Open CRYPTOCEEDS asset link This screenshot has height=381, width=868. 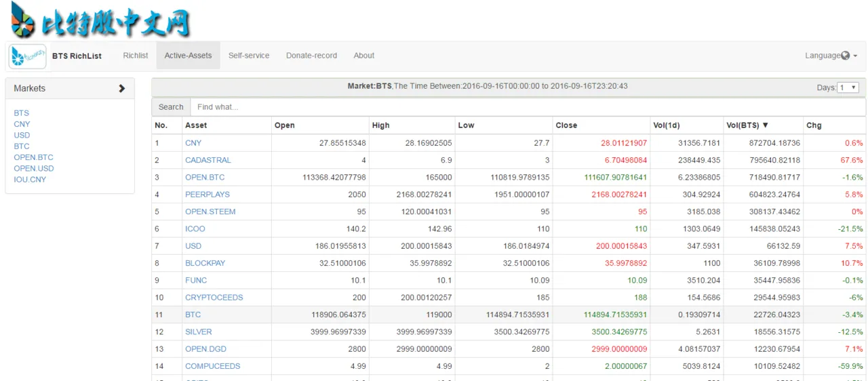click(214, 298)
